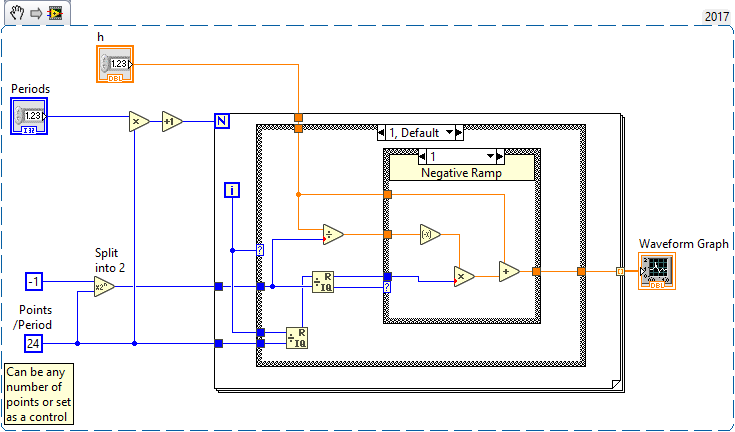Go to previous case of outer case structure
The image size is (735, 432).
pos(381,133)
